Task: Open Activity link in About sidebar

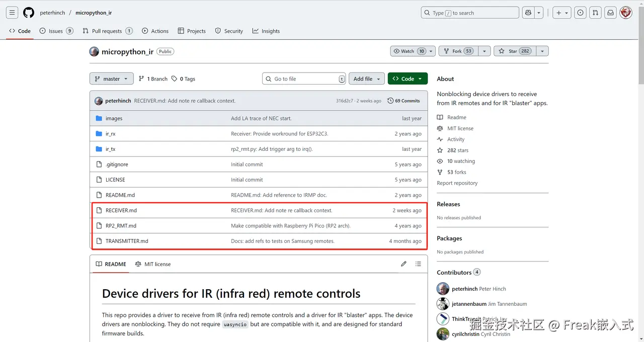Action: [x=451, y=139]
